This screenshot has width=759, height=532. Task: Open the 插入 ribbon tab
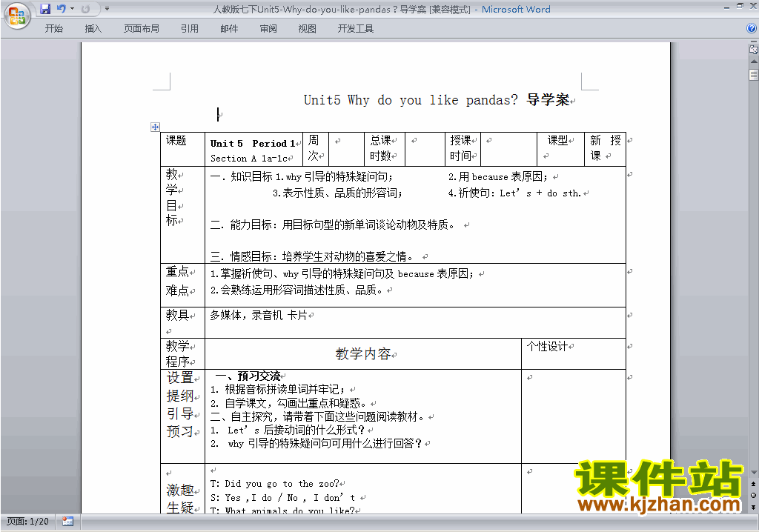click(93, 29)
